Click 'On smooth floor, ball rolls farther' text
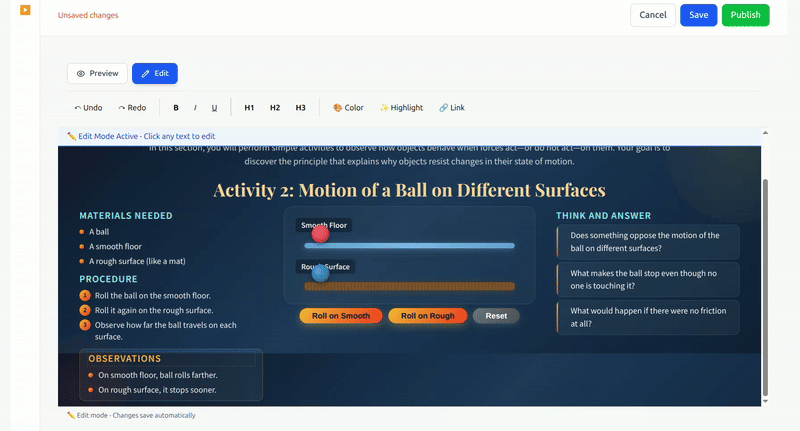800x431 pixels. 158,375
